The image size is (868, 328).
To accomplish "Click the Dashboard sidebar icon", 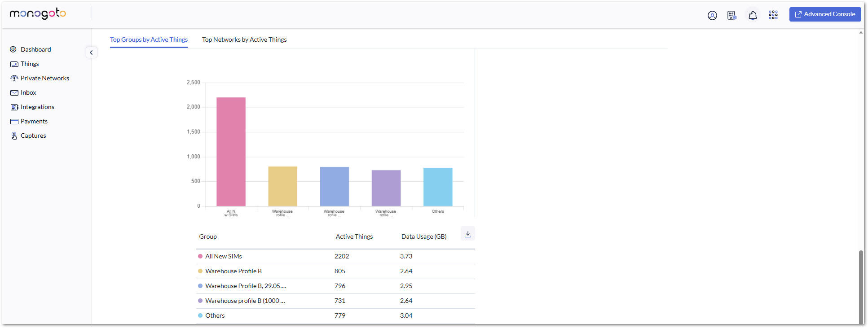I will click(x=13, y=49).
